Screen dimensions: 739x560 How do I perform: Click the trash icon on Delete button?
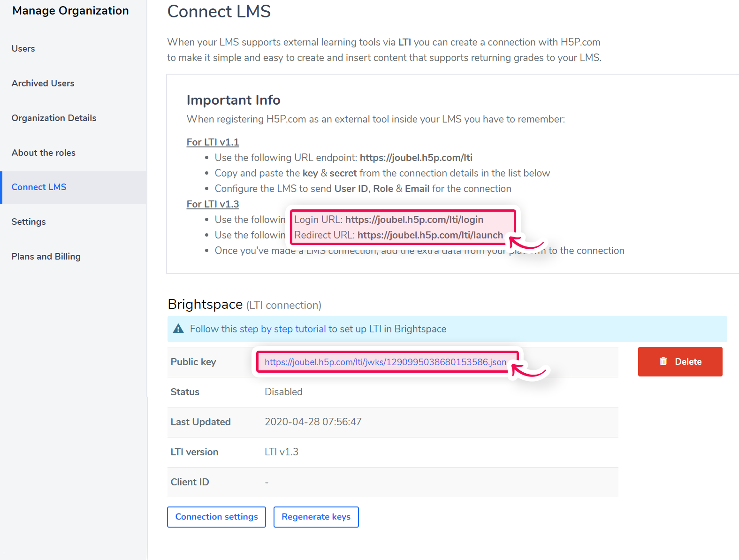[x=663, y=361]
